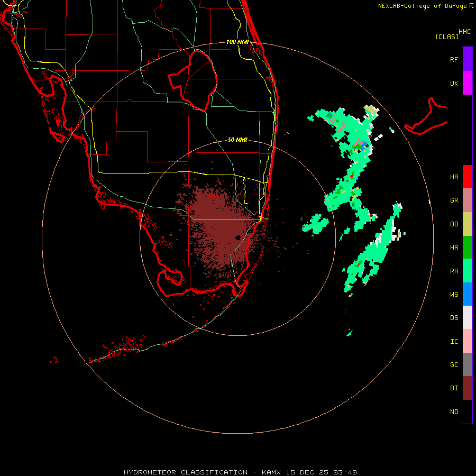Image resolution: width=476 pixels, height=476 pixels.
Task: Click the black radar site dot
Action: tap(237, 237)
